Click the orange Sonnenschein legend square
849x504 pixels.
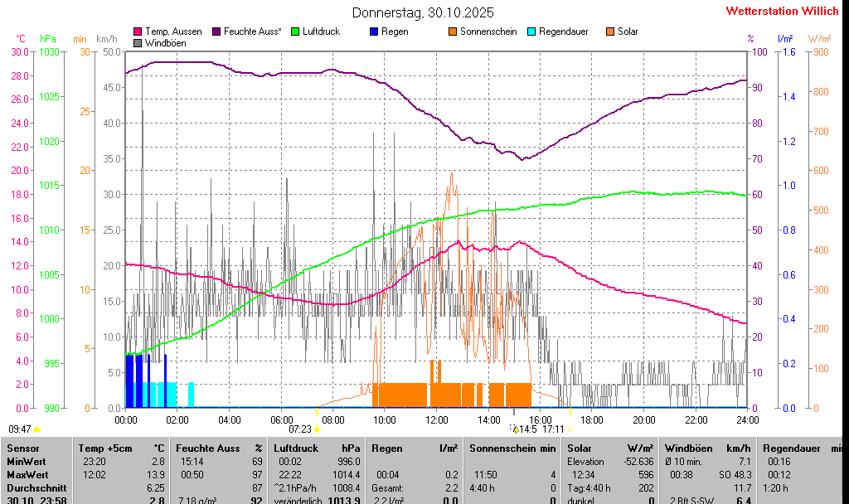pyautogui.click(x=453, y=31)
